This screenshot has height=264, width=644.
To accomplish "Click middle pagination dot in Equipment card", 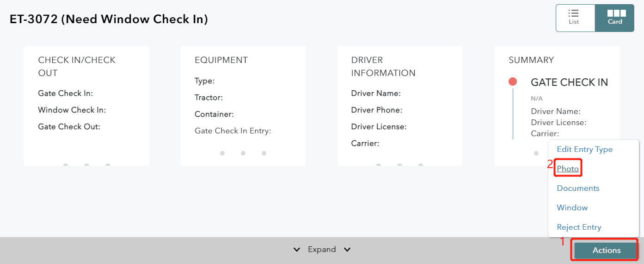I will click(243, 153).
